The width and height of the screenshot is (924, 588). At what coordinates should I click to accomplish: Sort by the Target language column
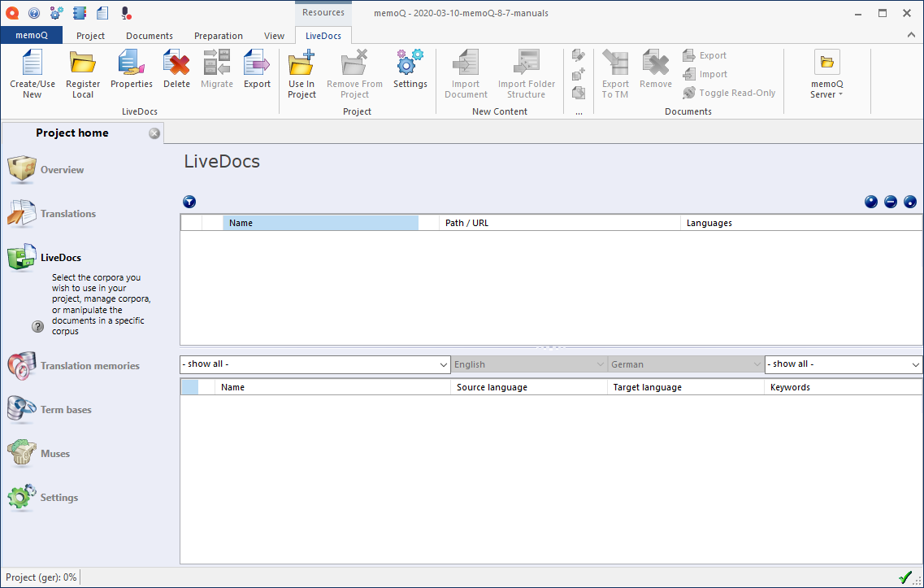point(685,387)
